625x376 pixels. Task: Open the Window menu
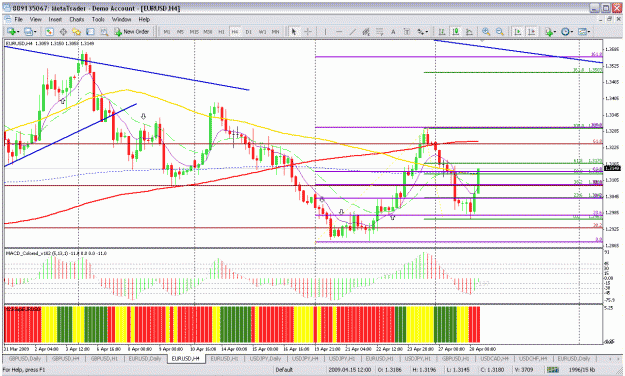(x=121, y=19)
